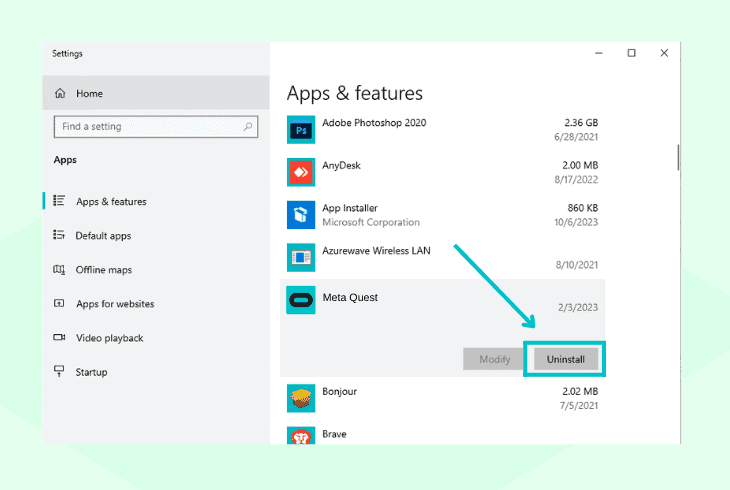Click the Video playback camera icon

59,337
